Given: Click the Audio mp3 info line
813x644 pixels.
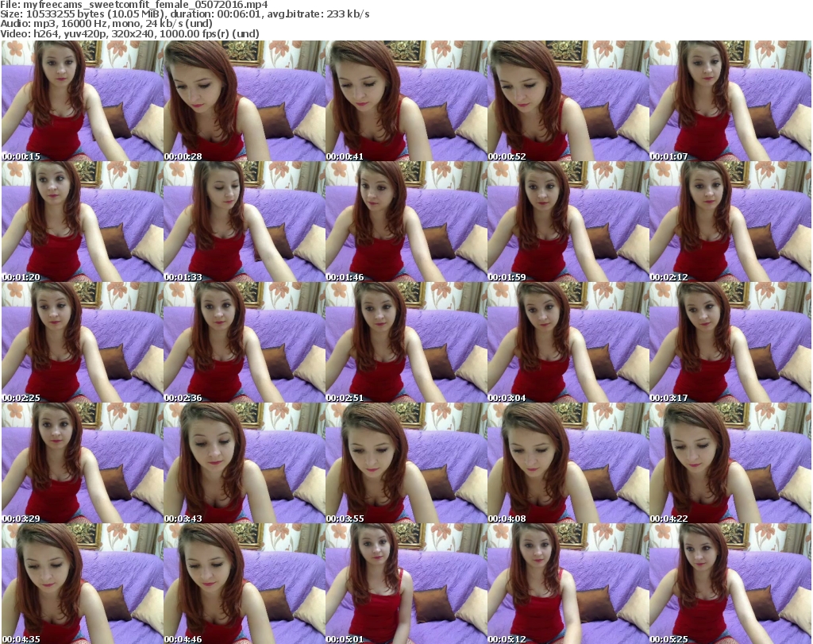Looking at the screenshot, I should tap(106, 24).
